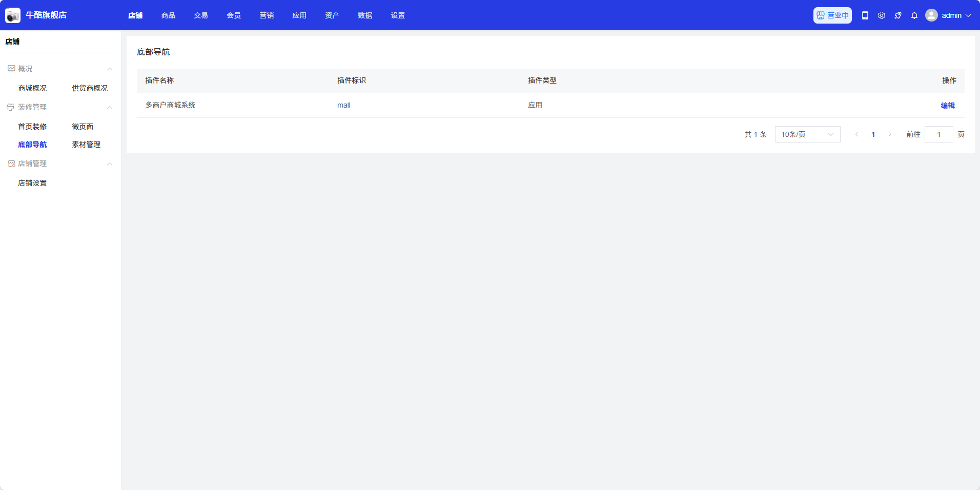The height and width of the screenshot is (490, 980).
Task: Click the 装修管理 icon in sidebar
Action: coord(10,107)
